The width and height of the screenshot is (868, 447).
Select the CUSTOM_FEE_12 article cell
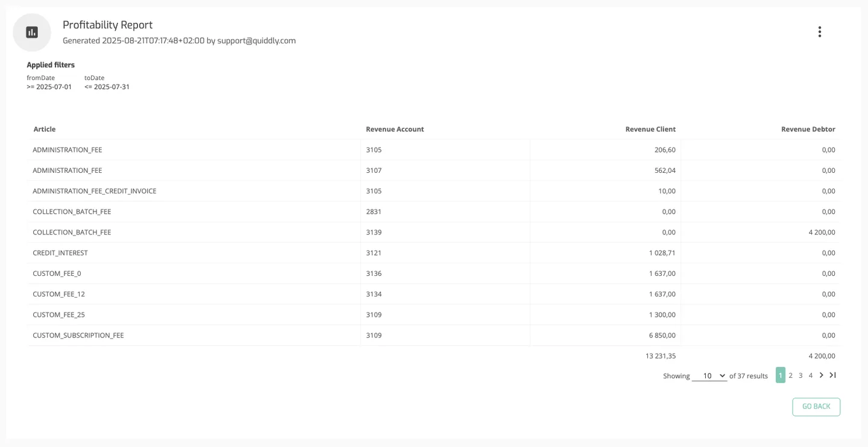(194, 294)
